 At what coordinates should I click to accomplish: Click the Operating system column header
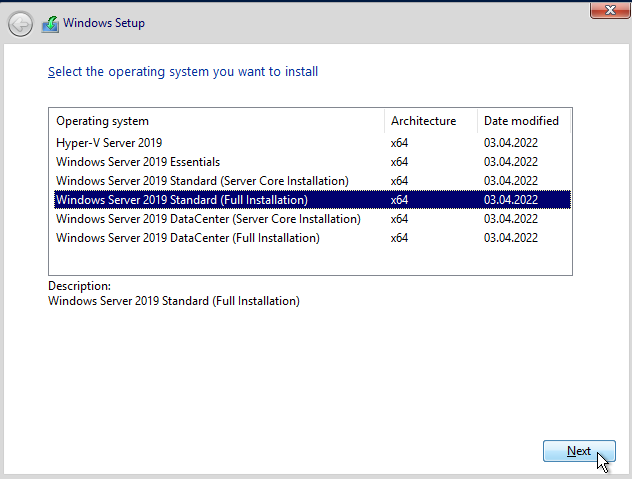click(x=217, y=121)
